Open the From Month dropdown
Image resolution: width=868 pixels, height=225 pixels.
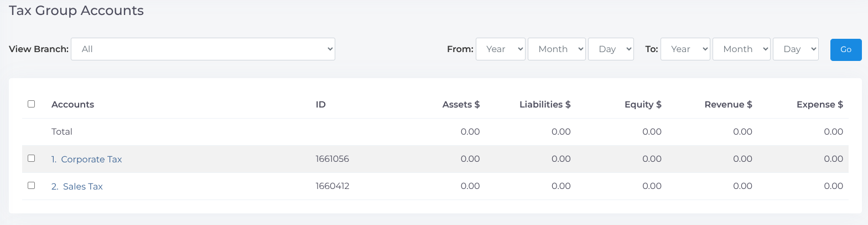(x=556, y=49)
